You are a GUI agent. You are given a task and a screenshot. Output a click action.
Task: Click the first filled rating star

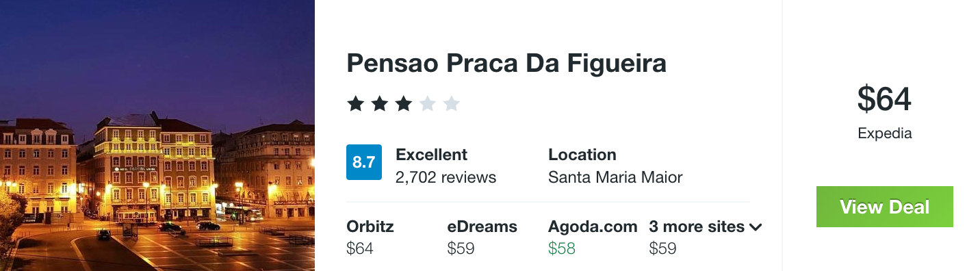click(x=355, y=104)
